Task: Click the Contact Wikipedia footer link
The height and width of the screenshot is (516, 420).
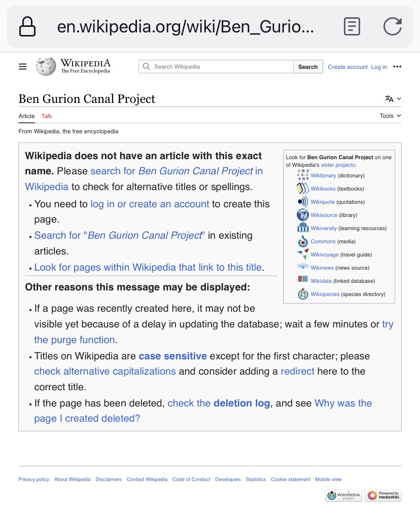Action: 147,479
